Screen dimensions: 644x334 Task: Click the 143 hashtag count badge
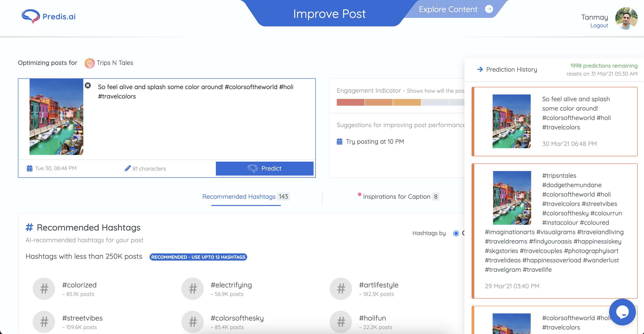[x=283, y=197]
